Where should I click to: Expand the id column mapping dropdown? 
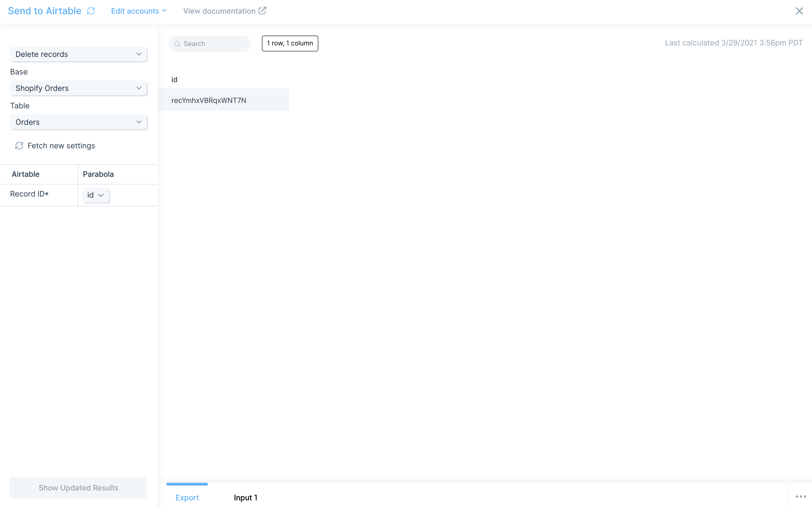point(96,195)
